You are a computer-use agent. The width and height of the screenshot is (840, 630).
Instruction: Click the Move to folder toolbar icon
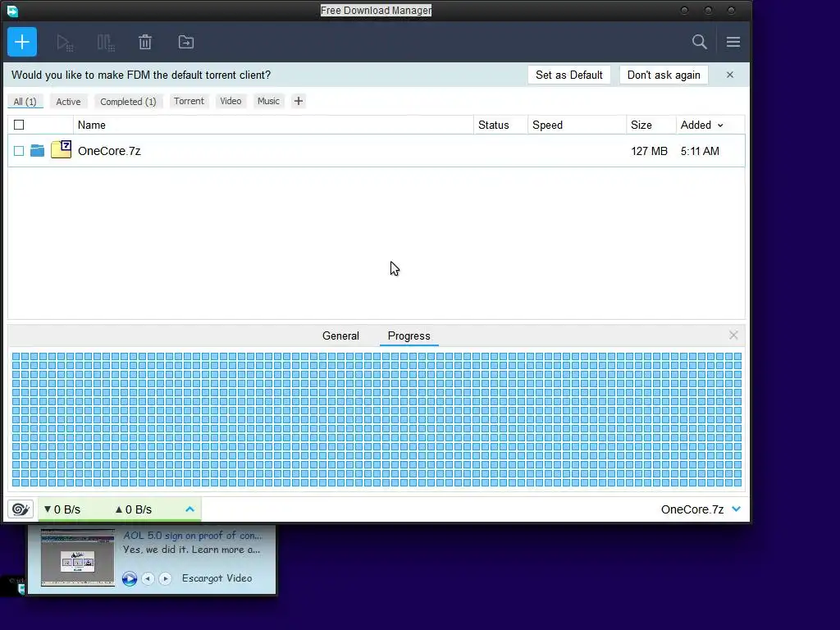click(186, 42)
